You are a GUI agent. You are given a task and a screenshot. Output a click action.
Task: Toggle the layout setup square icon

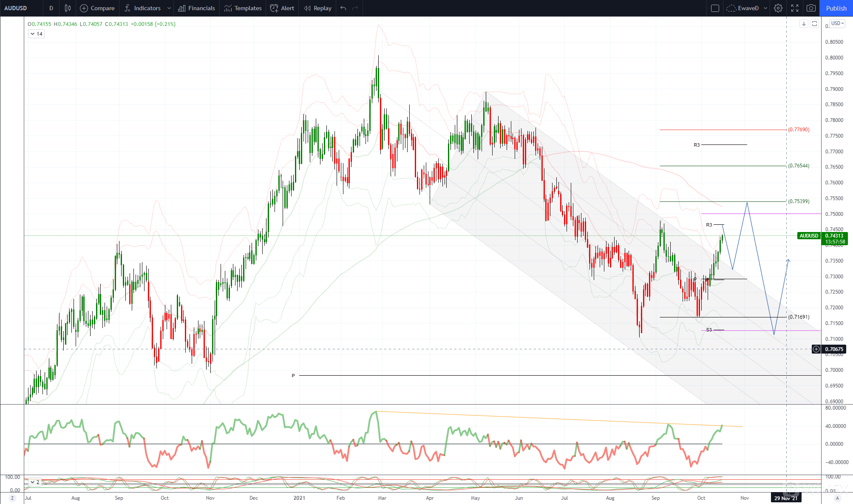(x=715, y=8)
